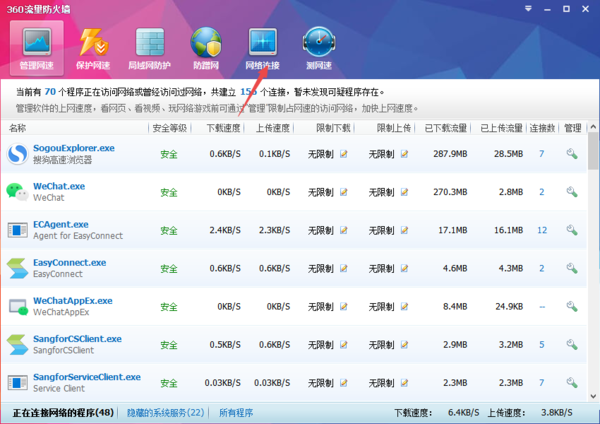Open manage tool for WeChat.exe
Image resolution: width=600 pixels, height=424 pixels.
[572, 192]
